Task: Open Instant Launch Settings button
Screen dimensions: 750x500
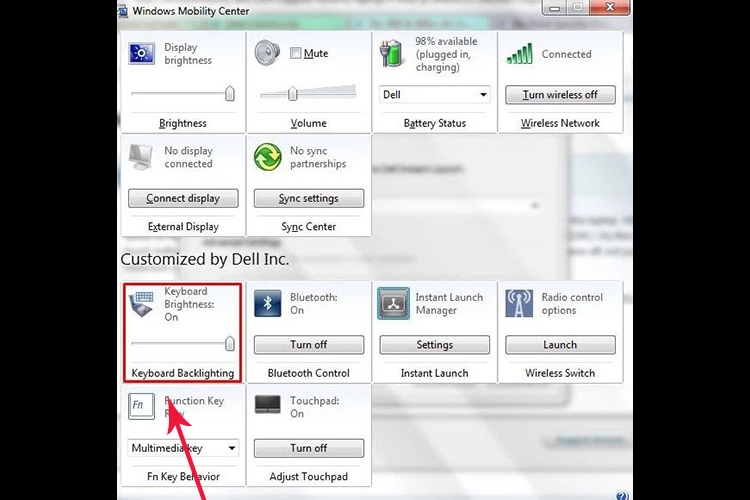Action: click(434, 344)
